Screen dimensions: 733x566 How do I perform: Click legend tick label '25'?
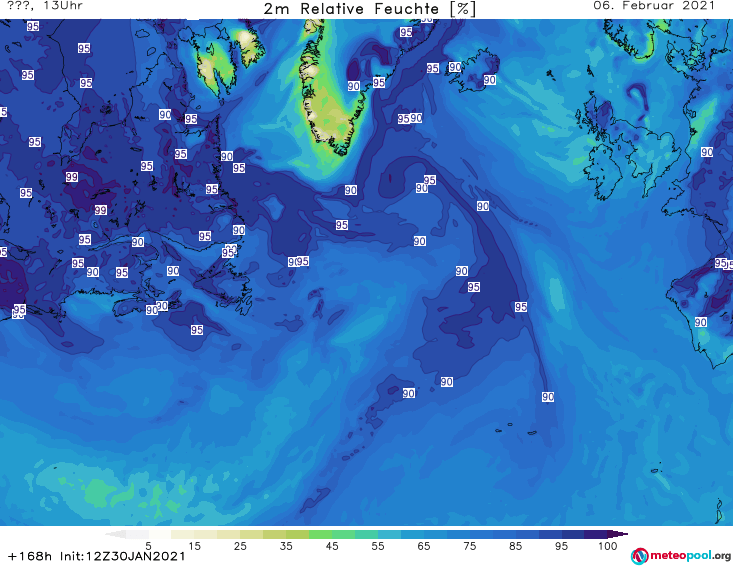coord(240,546)
